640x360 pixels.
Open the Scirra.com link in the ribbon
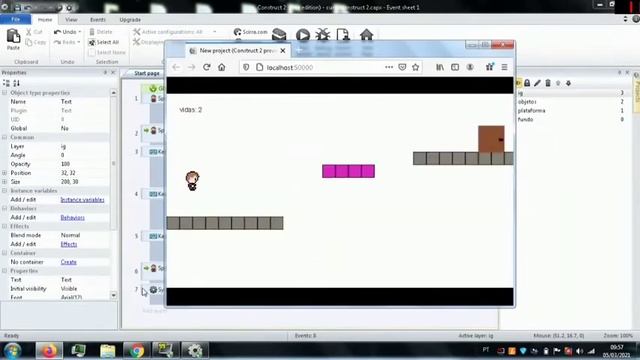click(251, 32)
